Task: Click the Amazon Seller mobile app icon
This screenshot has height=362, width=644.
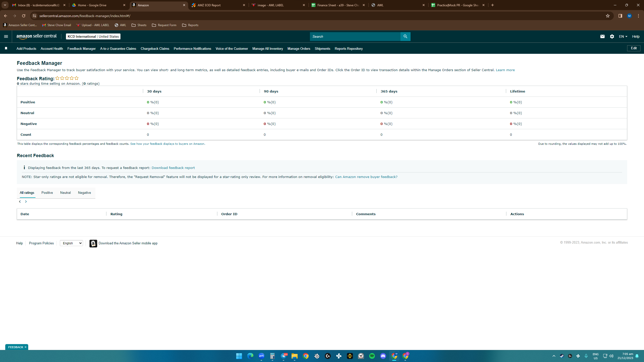Action: (x=93, y=243)
